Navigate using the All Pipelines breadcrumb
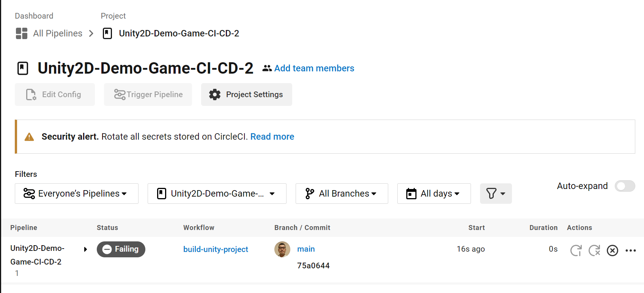This screenshot has height=293, width=644. point(57,33)
